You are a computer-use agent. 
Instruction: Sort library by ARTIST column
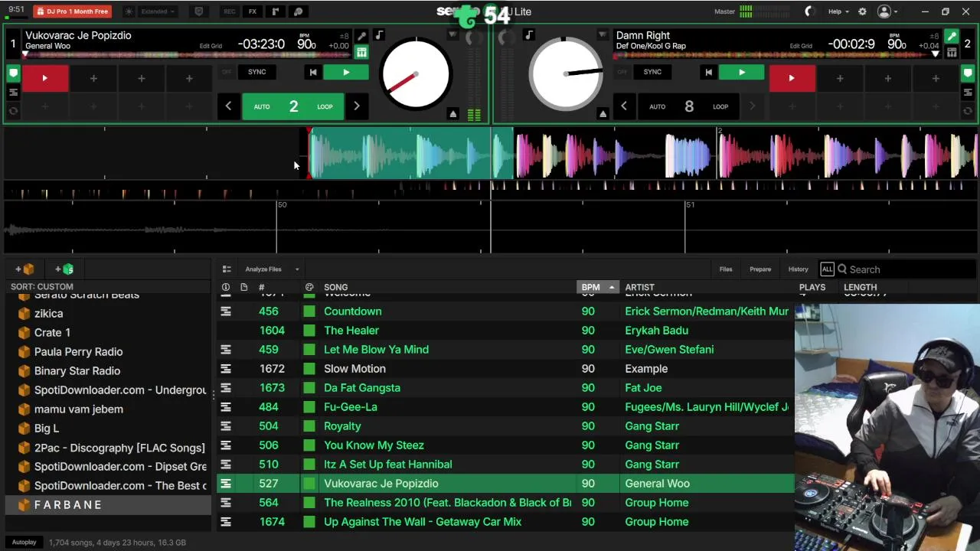[x=639, y=287]
